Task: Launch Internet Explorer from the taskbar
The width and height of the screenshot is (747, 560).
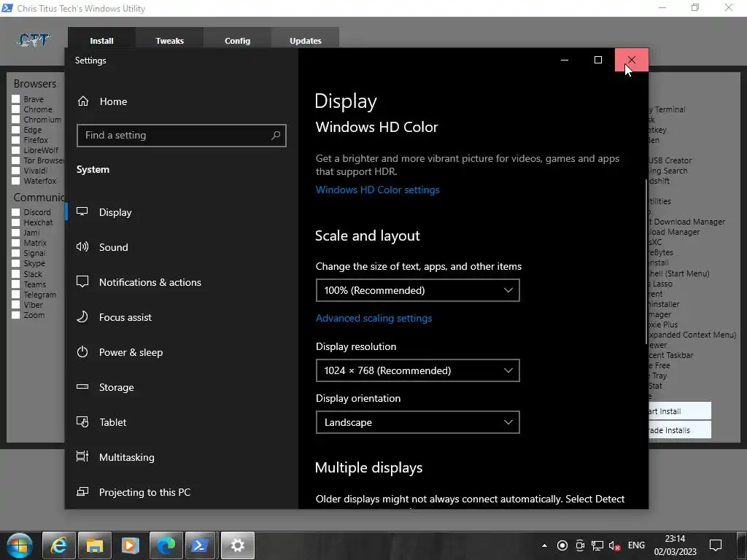Action: [58, 545]
